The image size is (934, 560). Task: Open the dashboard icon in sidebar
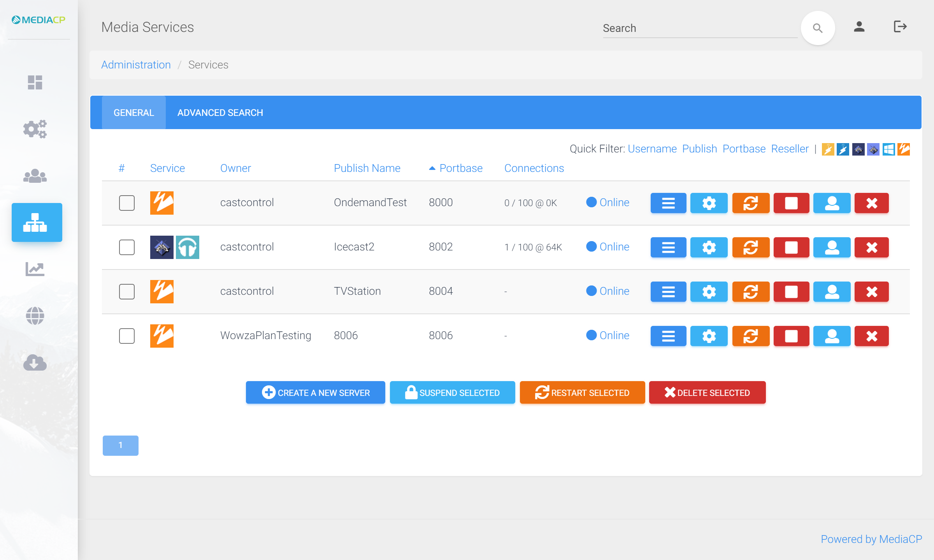click(35, 82)
